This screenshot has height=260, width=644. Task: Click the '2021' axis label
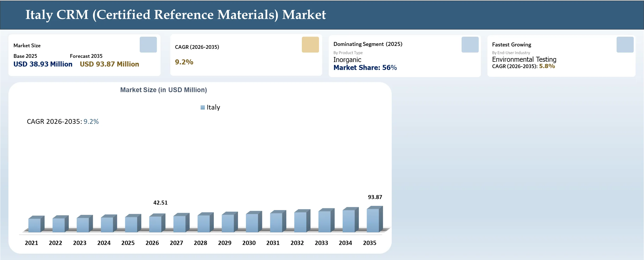[31, 243]
